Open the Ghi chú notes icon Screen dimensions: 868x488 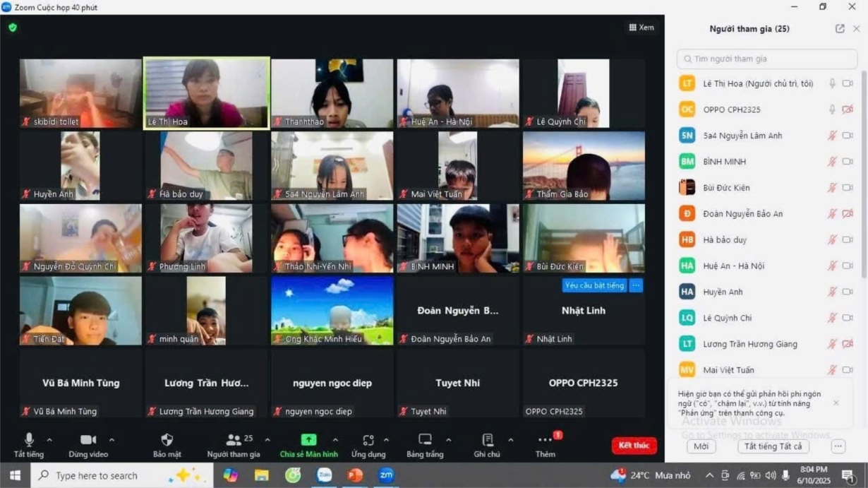coord(487,440)
